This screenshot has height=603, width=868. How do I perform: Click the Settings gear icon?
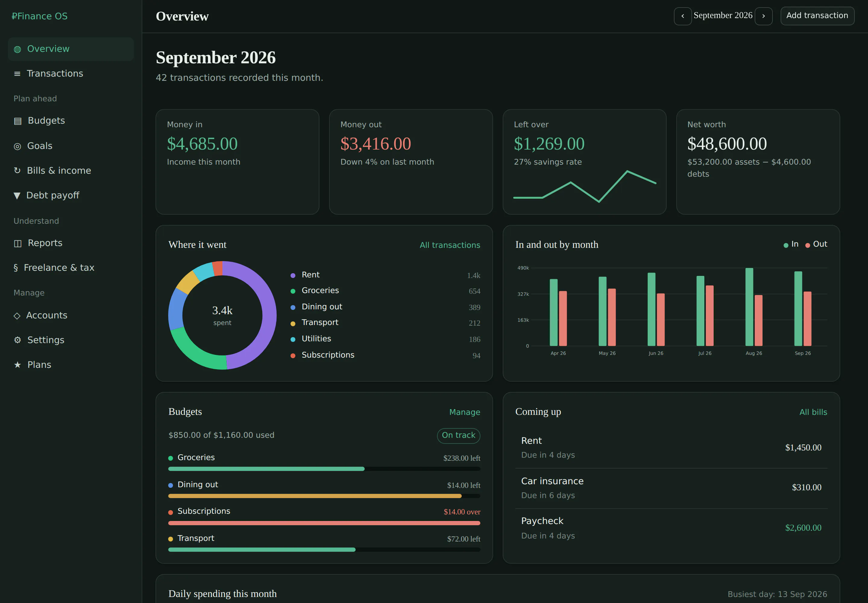[x=17, y=340]
